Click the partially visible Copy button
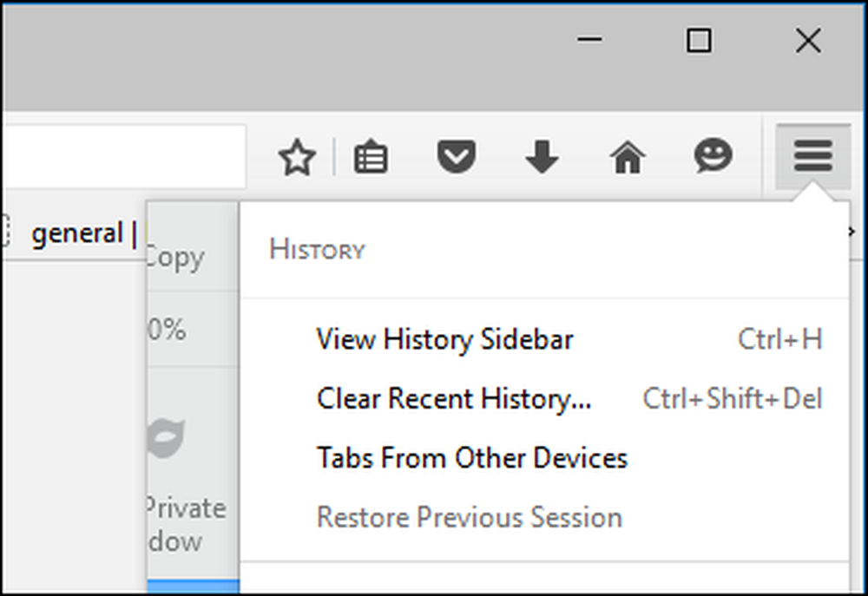868x596 pixels. 175,258
